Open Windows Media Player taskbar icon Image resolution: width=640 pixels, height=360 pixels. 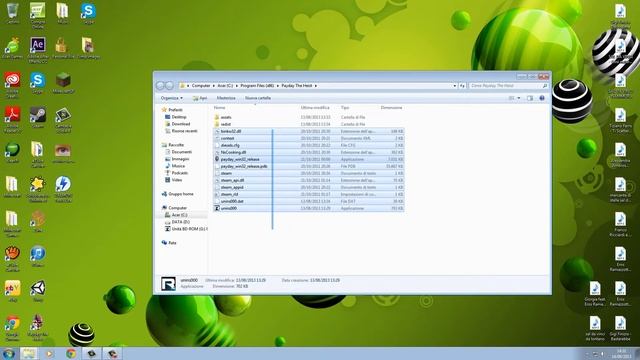(49, 353)
